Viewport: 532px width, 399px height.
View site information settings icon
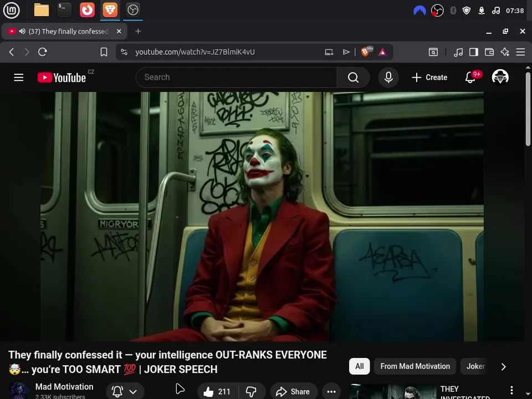point(124,52)
